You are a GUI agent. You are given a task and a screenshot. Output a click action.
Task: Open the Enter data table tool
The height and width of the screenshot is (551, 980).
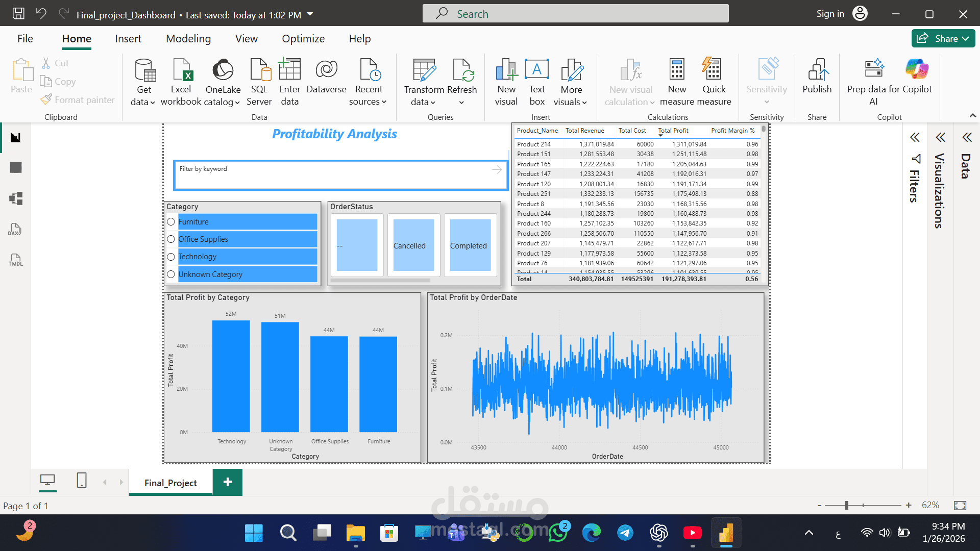289,82
